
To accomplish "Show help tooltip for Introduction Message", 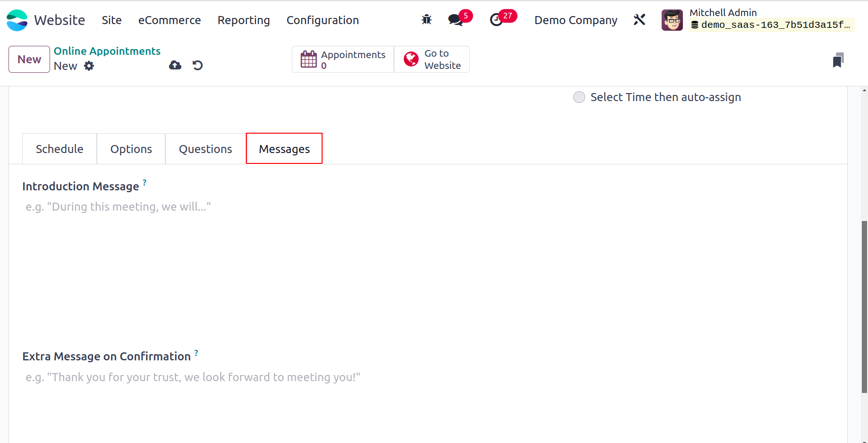I will pyautogui.click(x=145, y=182).
